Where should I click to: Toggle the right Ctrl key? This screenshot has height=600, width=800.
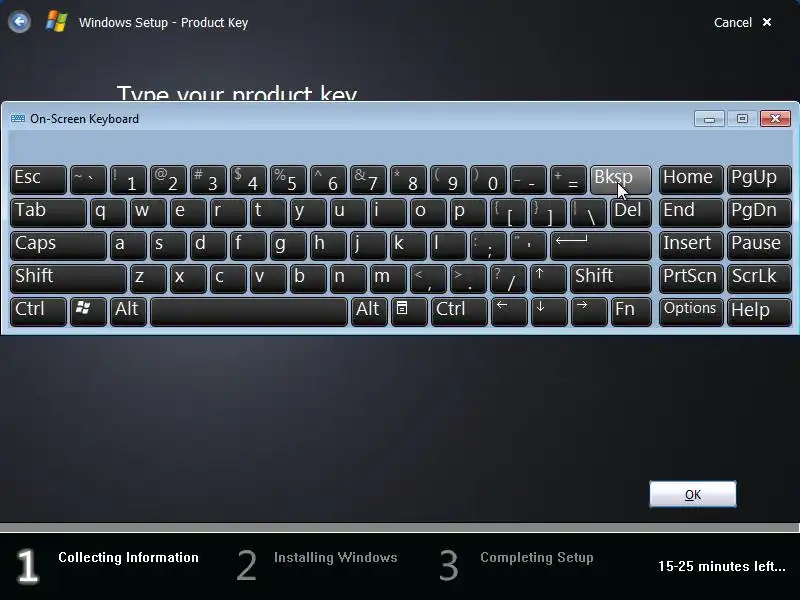click(x=459, y=312)
